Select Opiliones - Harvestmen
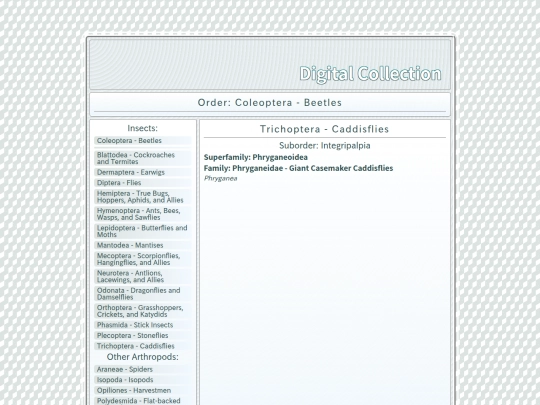The height and width of the screenshot is (405, 540). click(x=143, y=391)
